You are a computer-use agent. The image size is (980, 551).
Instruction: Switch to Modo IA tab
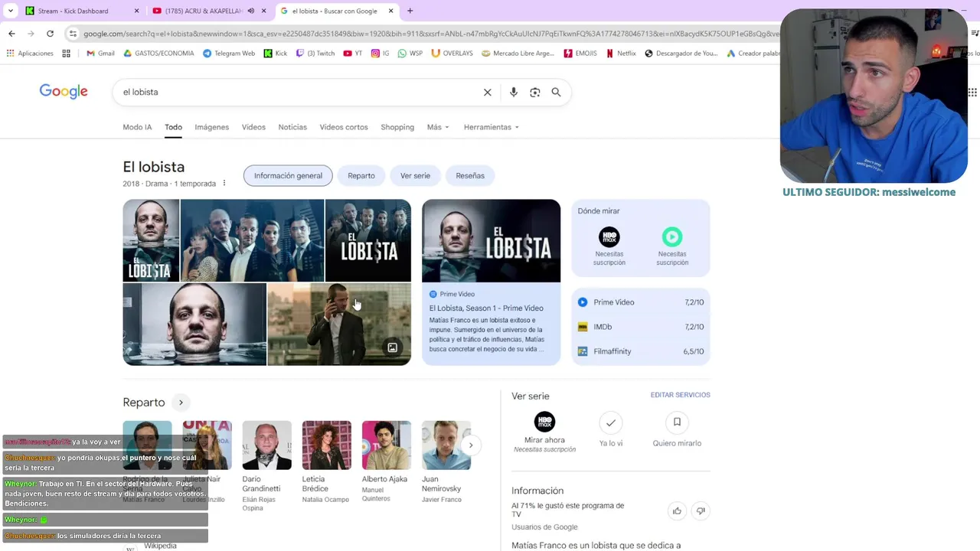coord(137,127)
